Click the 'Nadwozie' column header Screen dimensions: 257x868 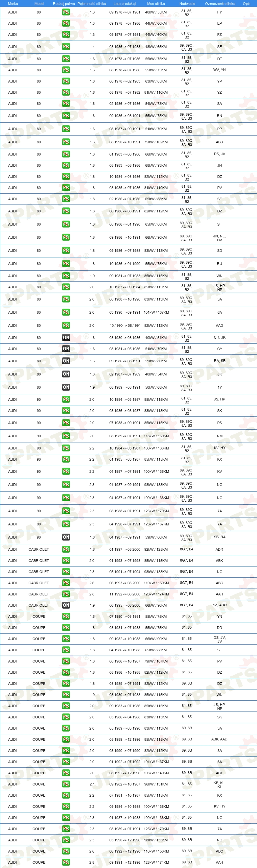click(x=187, y=4)
